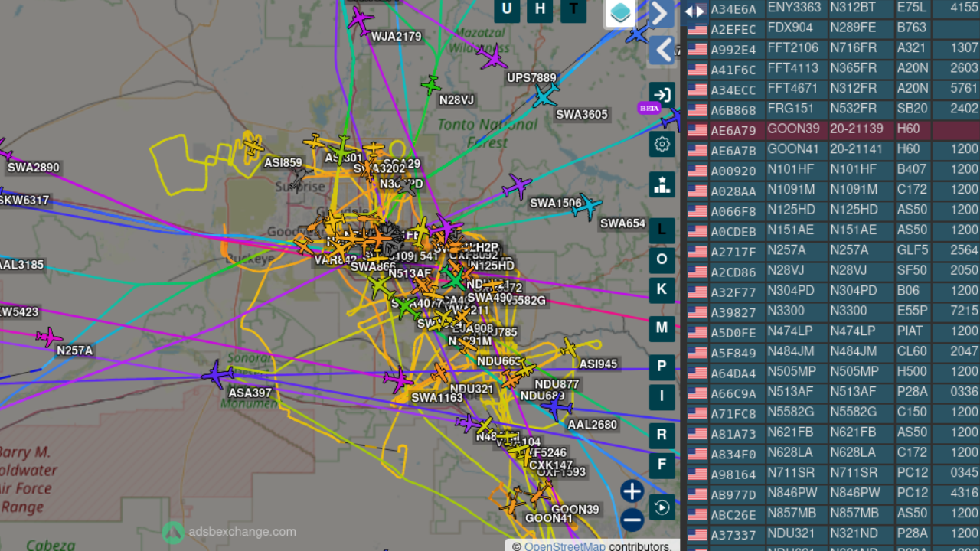Viewport: 980px width, 551px height.
Task: Open the adsbexchange.com logo link
Action: click(229, 532)
